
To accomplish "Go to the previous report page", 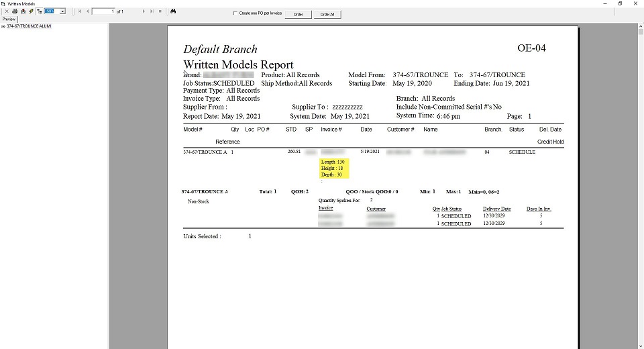I will pos(87,12).
